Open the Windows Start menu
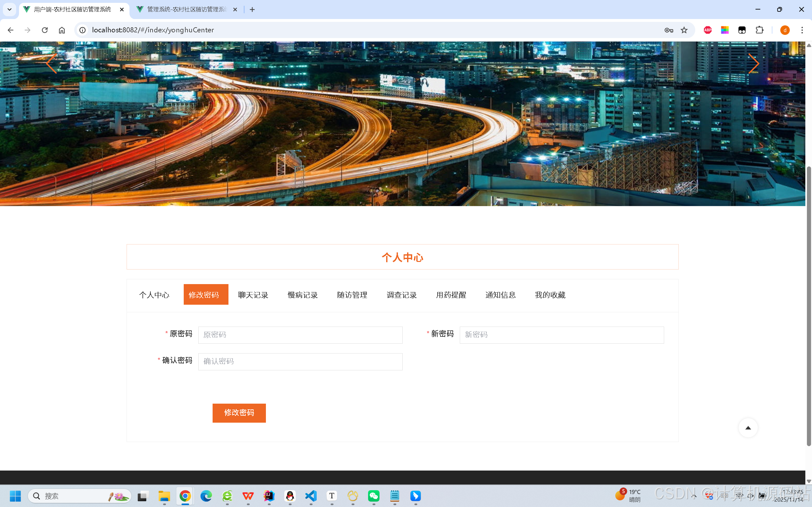This screenshot has width=812, height=507. coord(16,496)
